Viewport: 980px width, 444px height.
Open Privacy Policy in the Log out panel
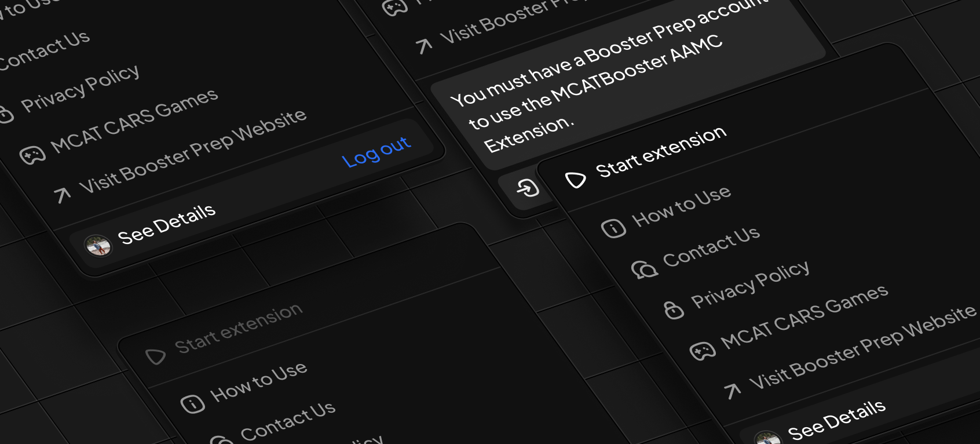tap(81, 88)
